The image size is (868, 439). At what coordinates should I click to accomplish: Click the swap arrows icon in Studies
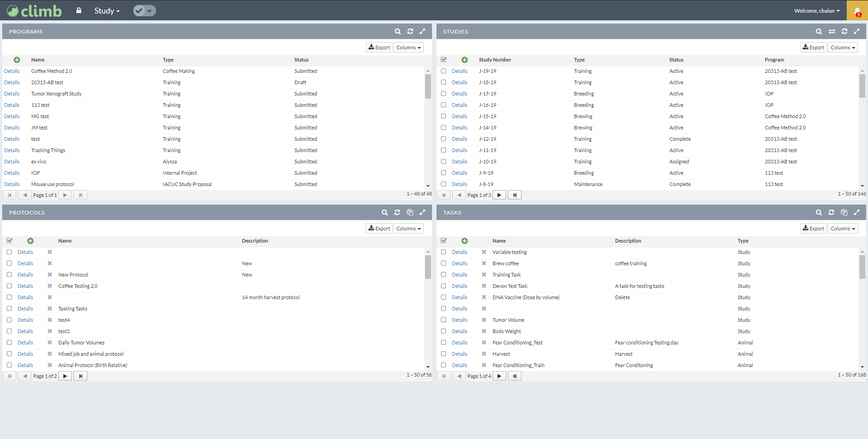[x=832, y=31]
